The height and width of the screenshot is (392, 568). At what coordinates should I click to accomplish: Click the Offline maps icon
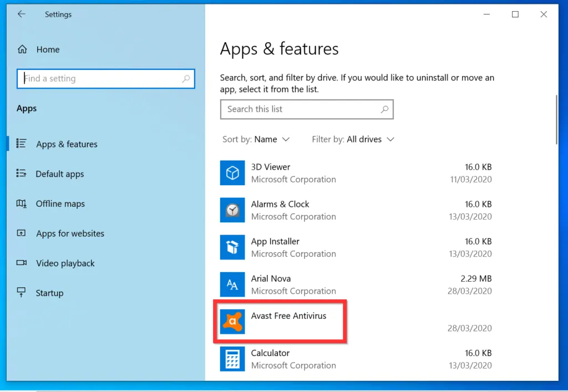tap(22, 203)
